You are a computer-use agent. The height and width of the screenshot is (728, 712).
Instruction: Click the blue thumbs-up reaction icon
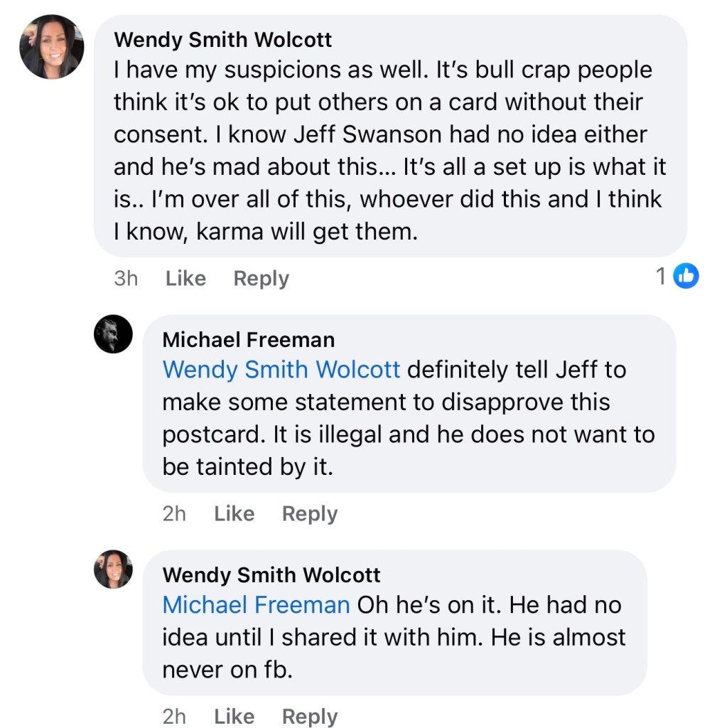coord(686,276)
